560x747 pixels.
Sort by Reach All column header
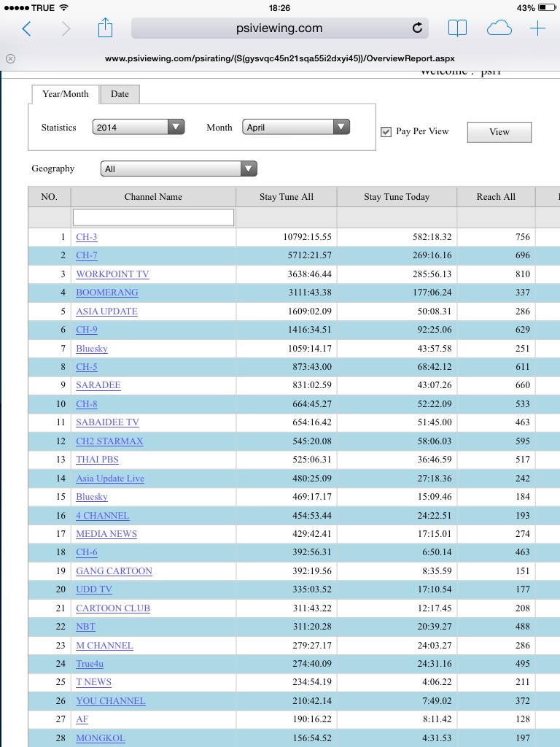click(x=496, y=197)
